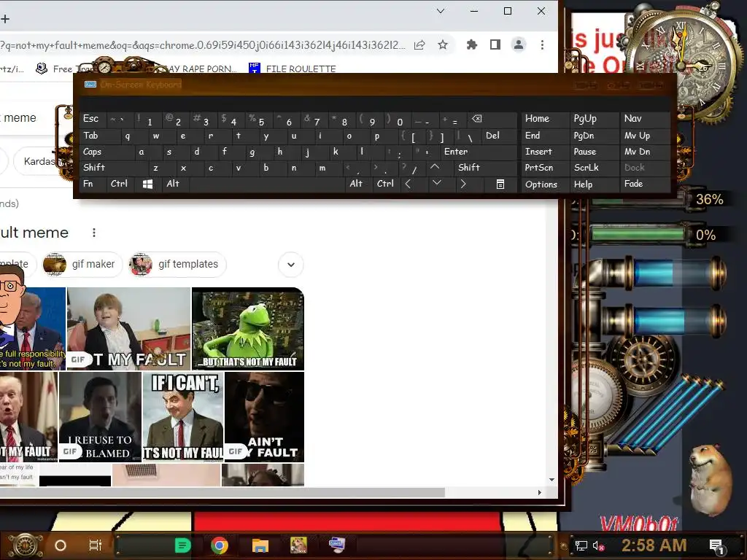Click the Mv Up key on keyboard
This screenshot has width=747, height=560.
tap(645, 136)
